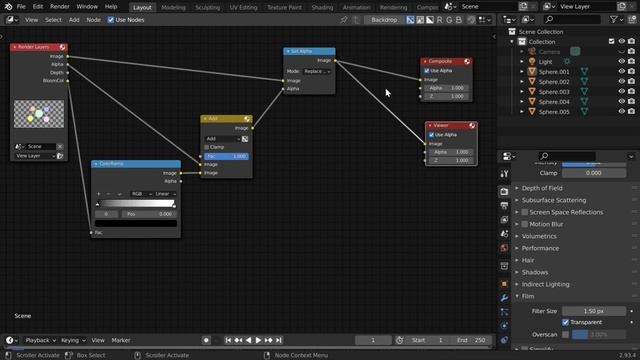Toggle Use Alpha in Composite node

[427, 71]
